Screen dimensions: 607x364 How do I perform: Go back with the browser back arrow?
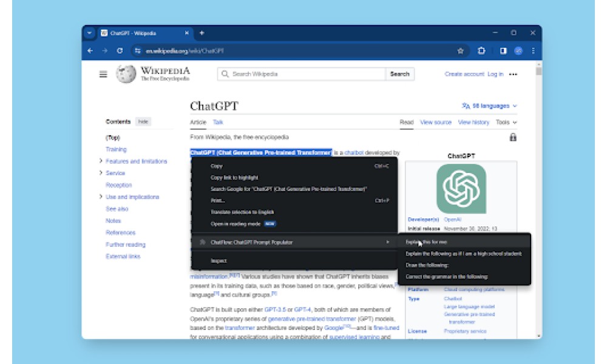[x=90, y=51]
